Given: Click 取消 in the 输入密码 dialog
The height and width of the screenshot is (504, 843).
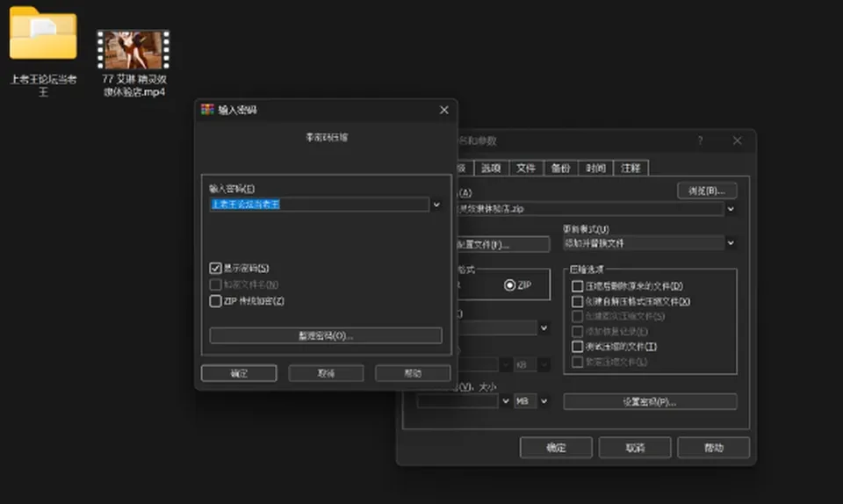Looking at the screenshot, I should point(326,373).
